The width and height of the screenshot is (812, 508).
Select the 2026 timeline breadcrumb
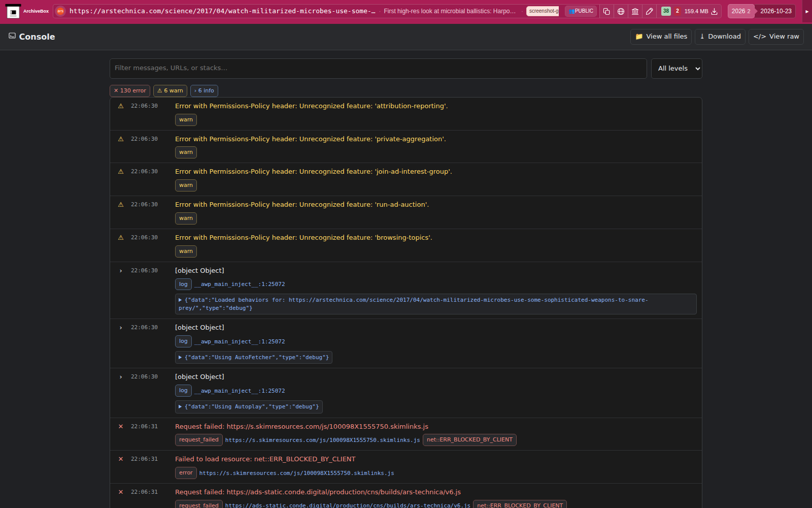pos(740,11)
